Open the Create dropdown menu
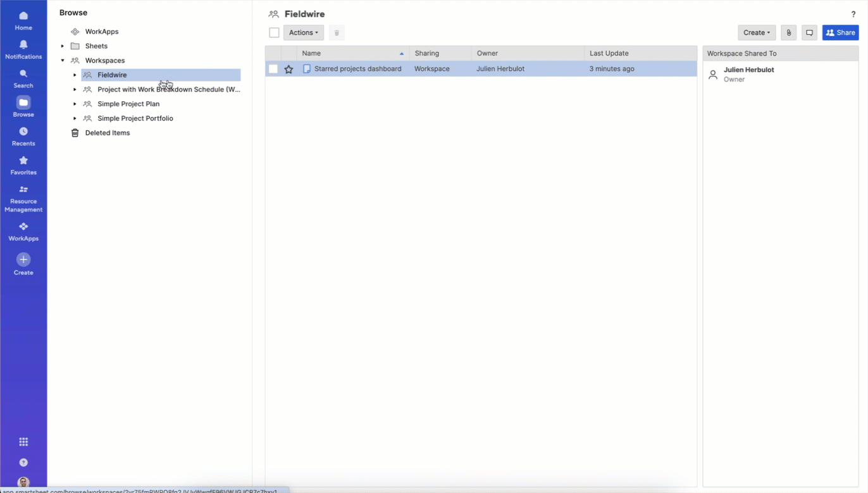 pyautogui.click(x=756, y=32)
